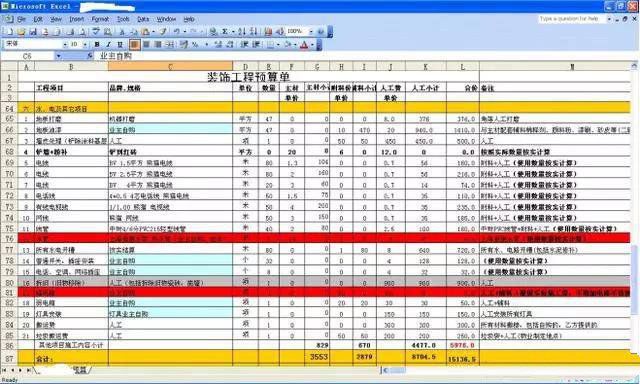Create a new workbook from the toolbar

tap(10, 31)
